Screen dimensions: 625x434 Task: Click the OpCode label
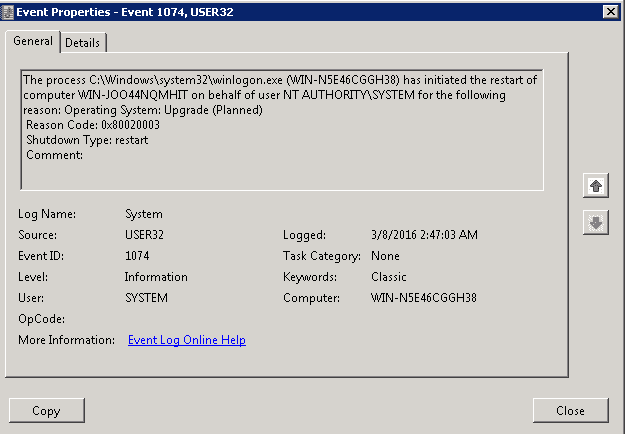coord(41,319)
